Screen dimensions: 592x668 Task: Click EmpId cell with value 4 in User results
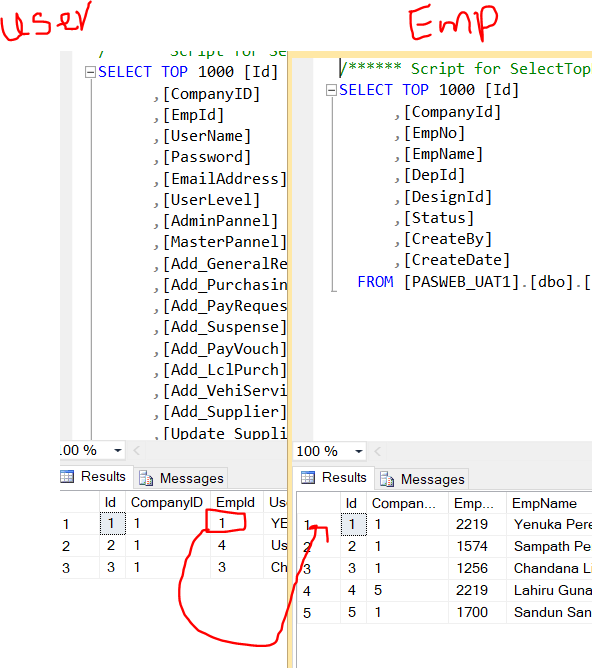pos(236,545)
